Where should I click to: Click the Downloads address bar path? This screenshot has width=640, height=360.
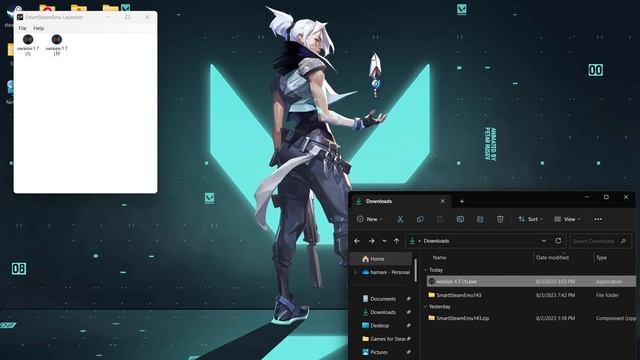(436, 241)
